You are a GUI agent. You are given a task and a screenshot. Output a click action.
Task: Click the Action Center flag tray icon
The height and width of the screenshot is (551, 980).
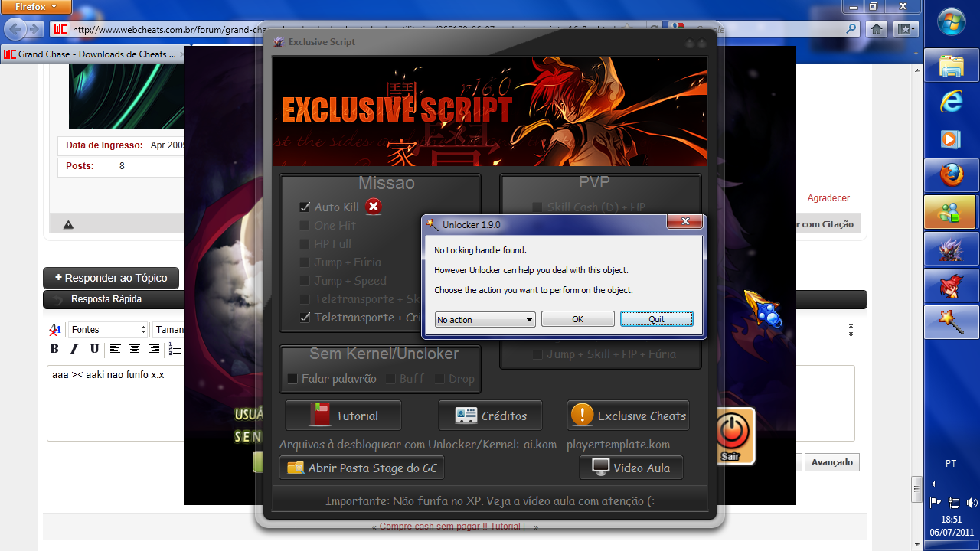[x=935, y=503]
